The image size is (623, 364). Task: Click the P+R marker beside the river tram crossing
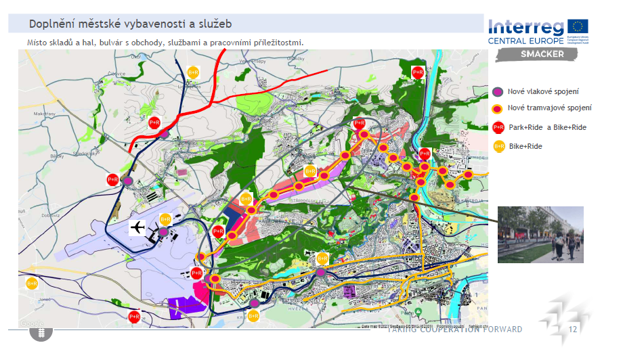click(425, 153)
